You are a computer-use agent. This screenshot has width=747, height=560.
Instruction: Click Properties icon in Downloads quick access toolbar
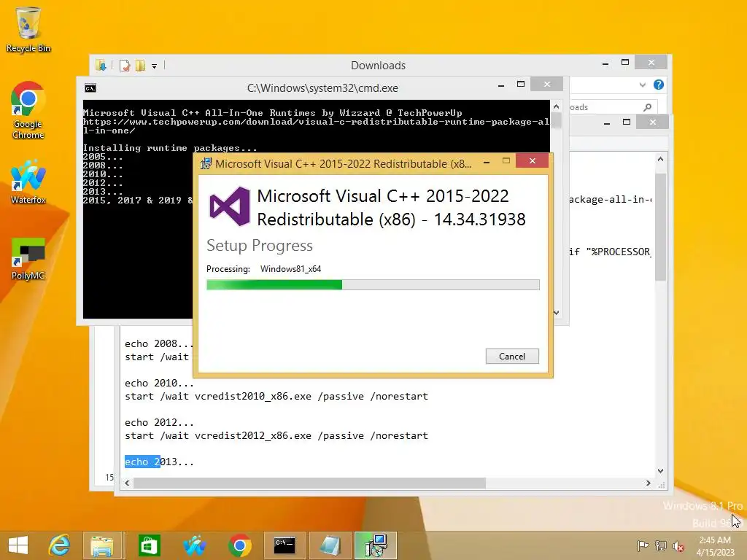tap(125, 65)
